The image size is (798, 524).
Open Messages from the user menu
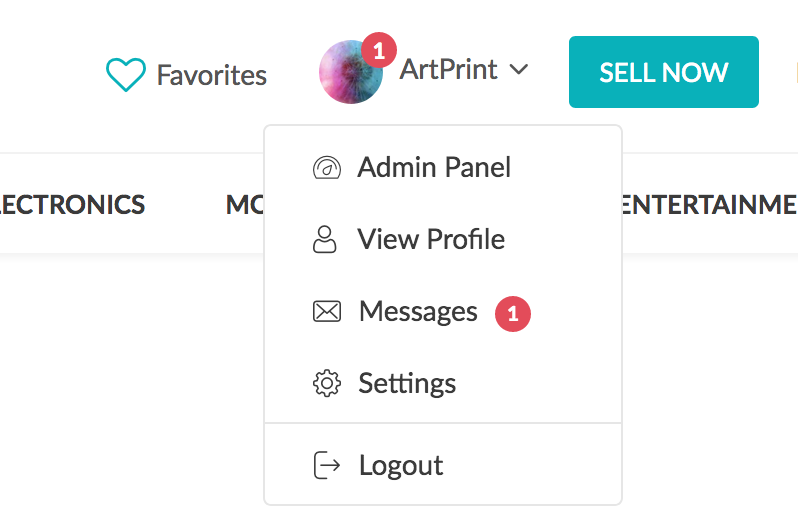(x=418, y=312)
